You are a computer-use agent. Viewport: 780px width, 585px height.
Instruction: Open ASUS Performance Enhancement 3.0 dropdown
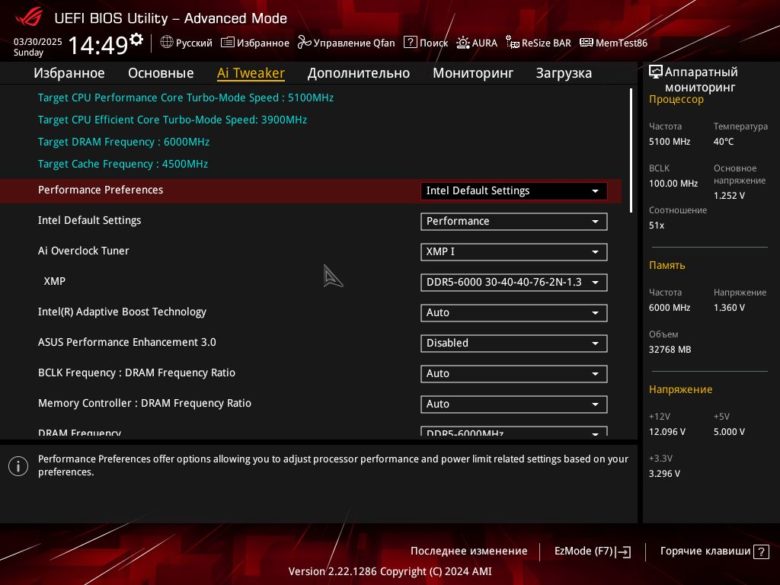(513, 343)
